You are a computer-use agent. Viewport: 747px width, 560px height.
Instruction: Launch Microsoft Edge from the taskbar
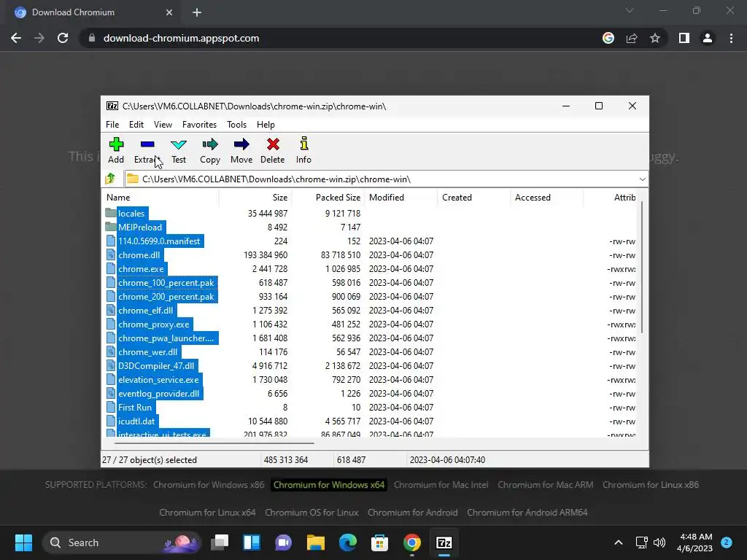point(348,542)
